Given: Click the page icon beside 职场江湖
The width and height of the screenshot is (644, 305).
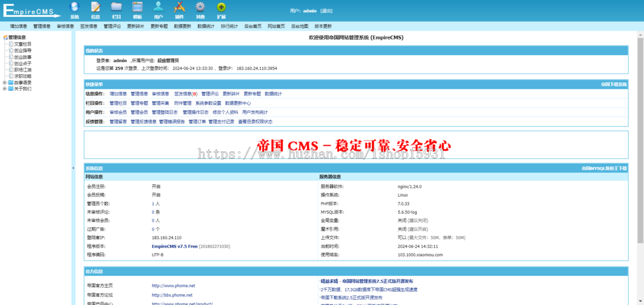Looking at the screenshot, I should [x=11, y=70].
